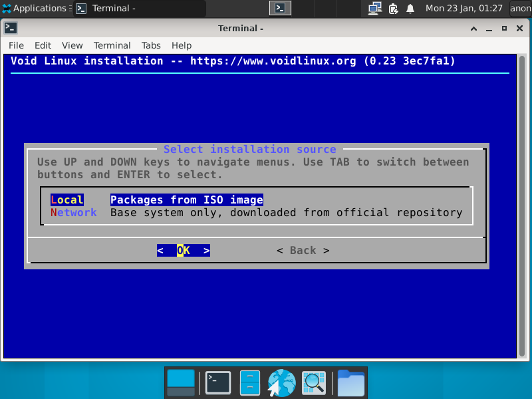Select the Network installation source option
Screen dimensions: 532x399
point(74,213)
